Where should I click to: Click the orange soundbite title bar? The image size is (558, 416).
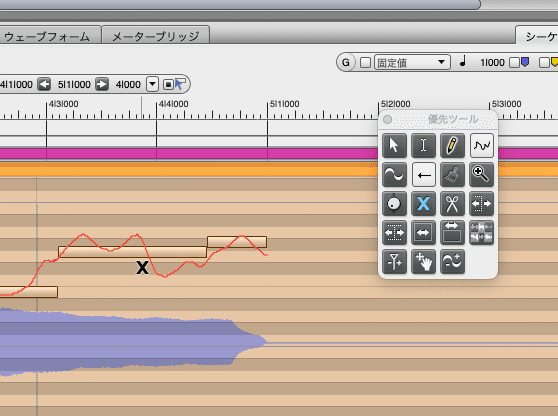click(189, 169)
